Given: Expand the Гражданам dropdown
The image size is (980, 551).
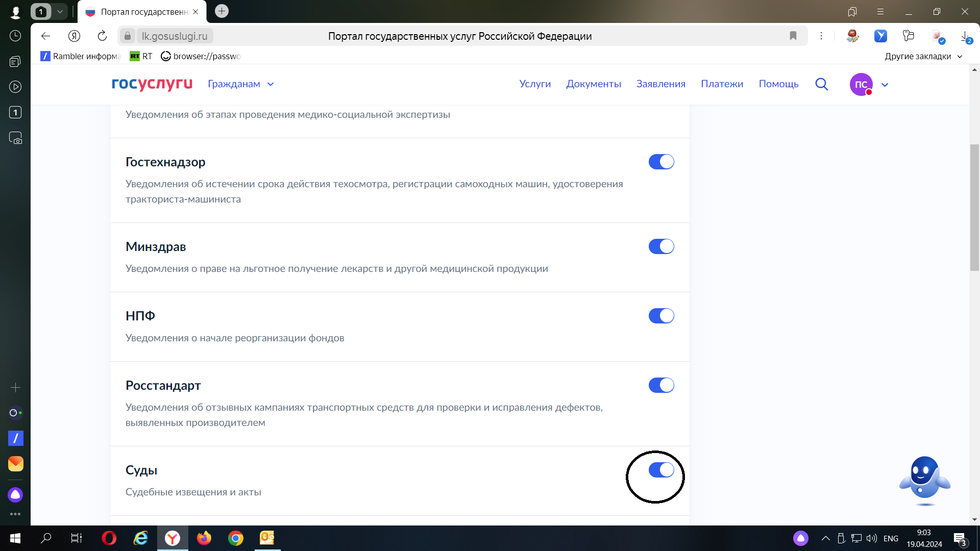Looking at the screenshot, I should coord(240,84).
